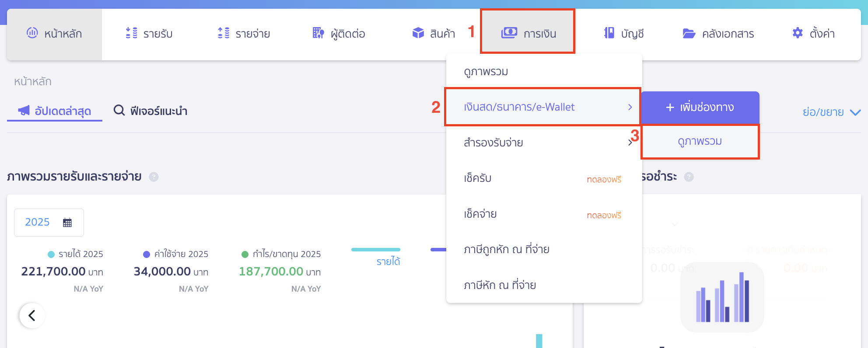Open the ผู้ติดต่อ menu
The height and width of the screenshot is (348, 868).
tap(339, 34)
